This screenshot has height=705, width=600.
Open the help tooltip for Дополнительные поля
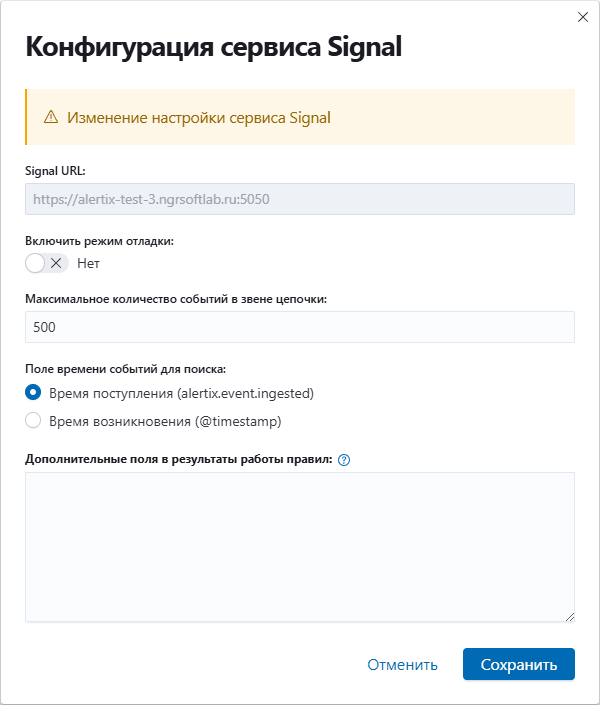344,460
